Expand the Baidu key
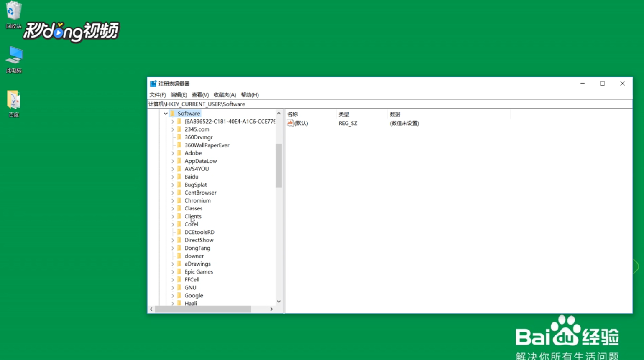This screenshot has height=360, width=644. click(173, 177)
